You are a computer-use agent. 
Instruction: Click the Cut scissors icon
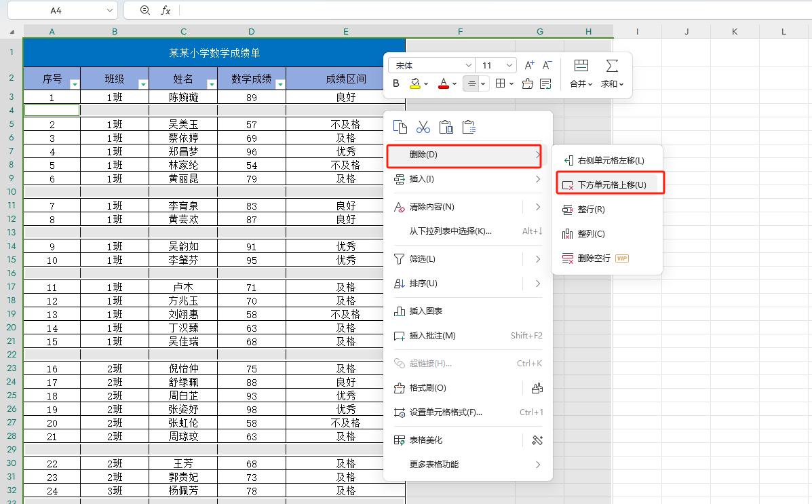[x=423, y=127]
